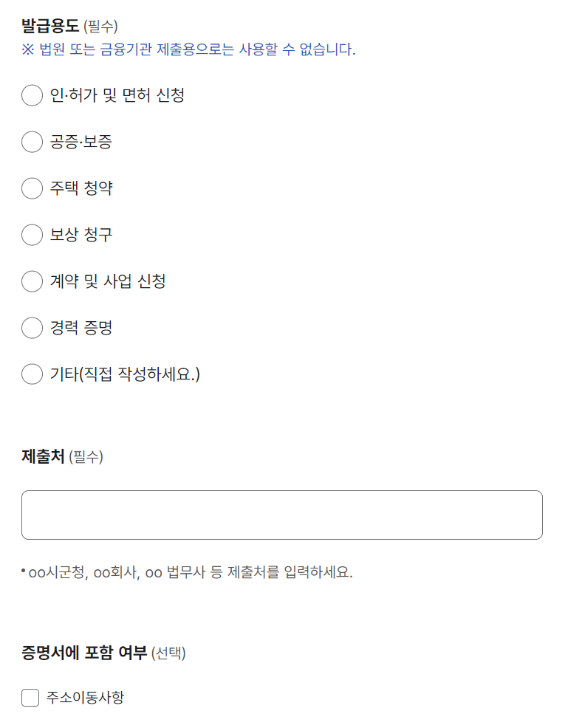
Task: Select 기타(직접 작성하세요.) option
Action: tap(32, 374)
